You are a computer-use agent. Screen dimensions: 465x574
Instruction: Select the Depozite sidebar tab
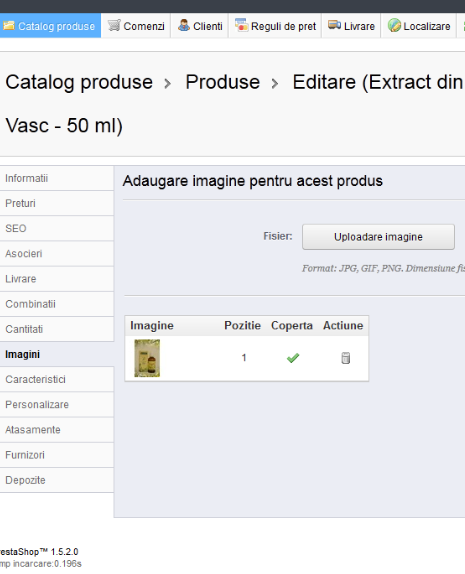57,480
